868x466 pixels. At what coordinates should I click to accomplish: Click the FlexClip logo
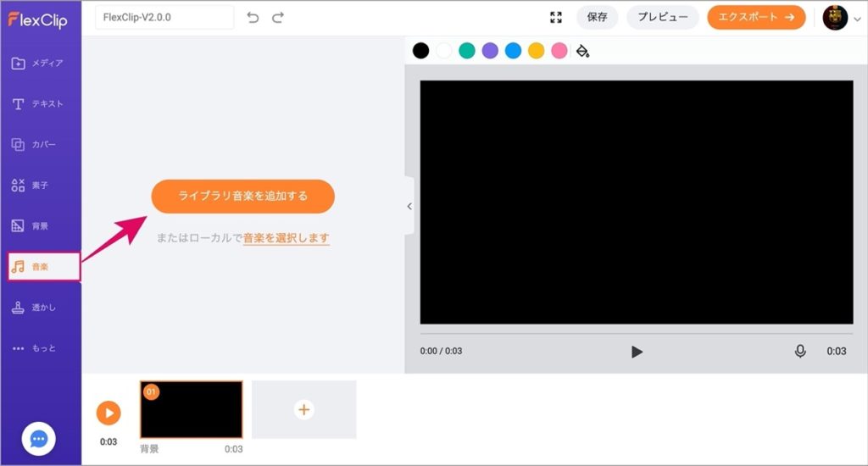pyautogui.click(x=37, y=20)
